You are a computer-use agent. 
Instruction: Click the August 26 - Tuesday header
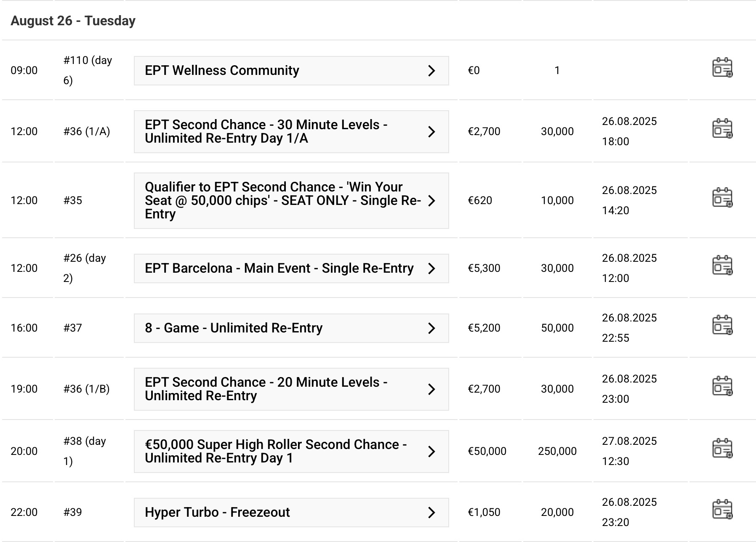73,21
